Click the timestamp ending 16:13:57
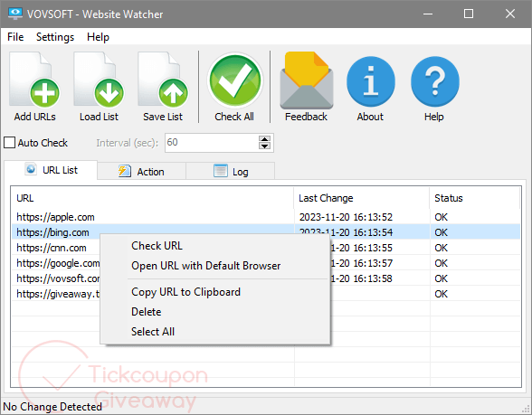This screenshot has width=532, height=415. pyautogui.click(x=362, y=263)
